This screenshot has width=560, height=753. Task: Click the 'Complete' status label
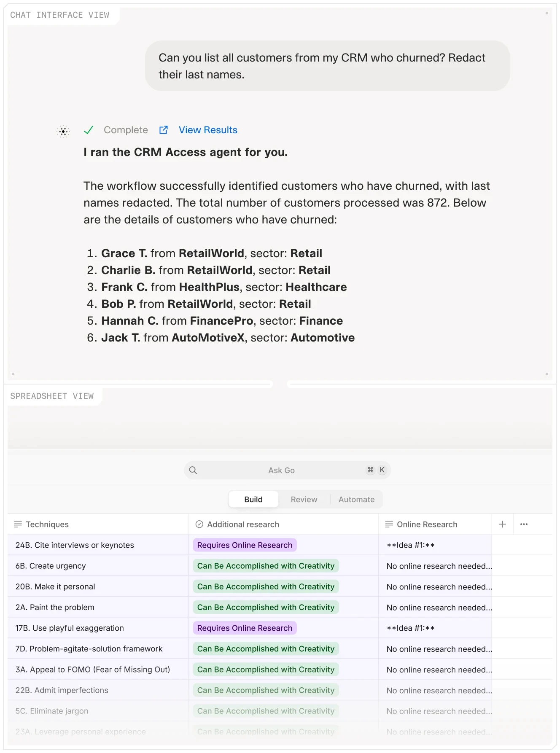click(126, 130)
